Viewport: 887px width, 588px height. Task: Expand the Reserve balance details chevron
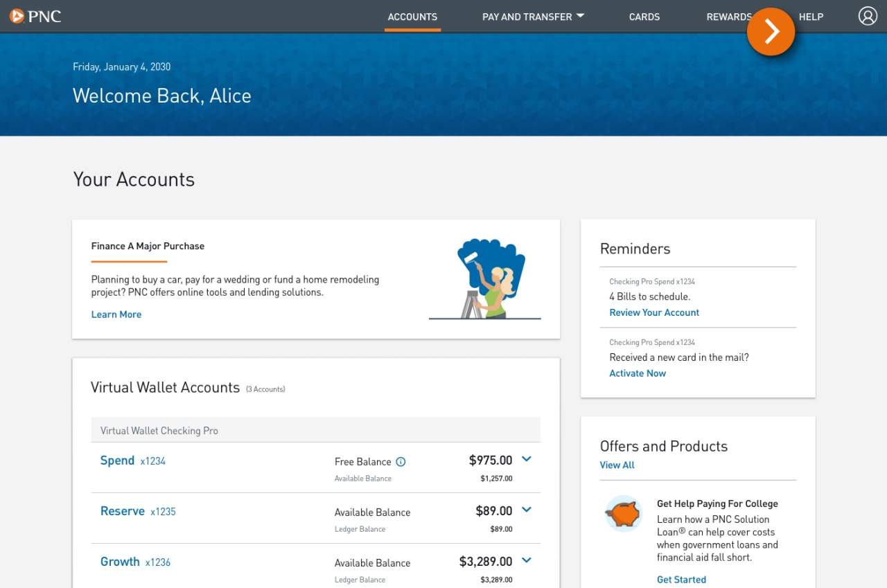526,510
